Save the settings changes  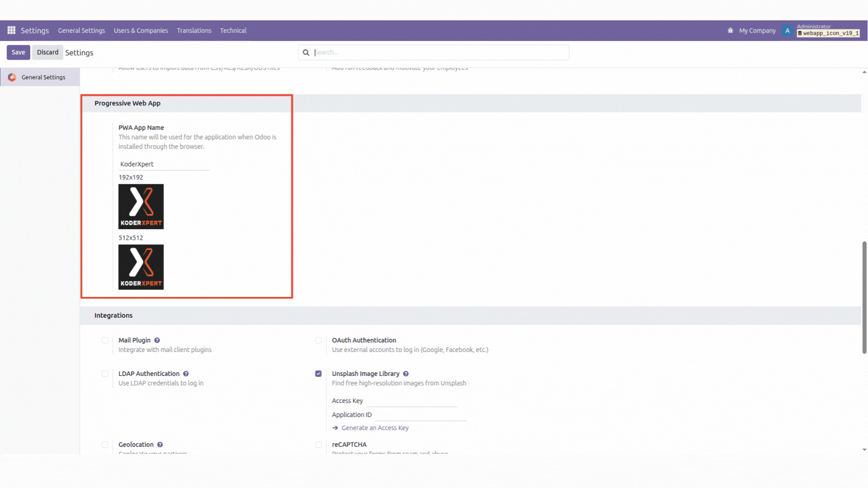[19, 52]
